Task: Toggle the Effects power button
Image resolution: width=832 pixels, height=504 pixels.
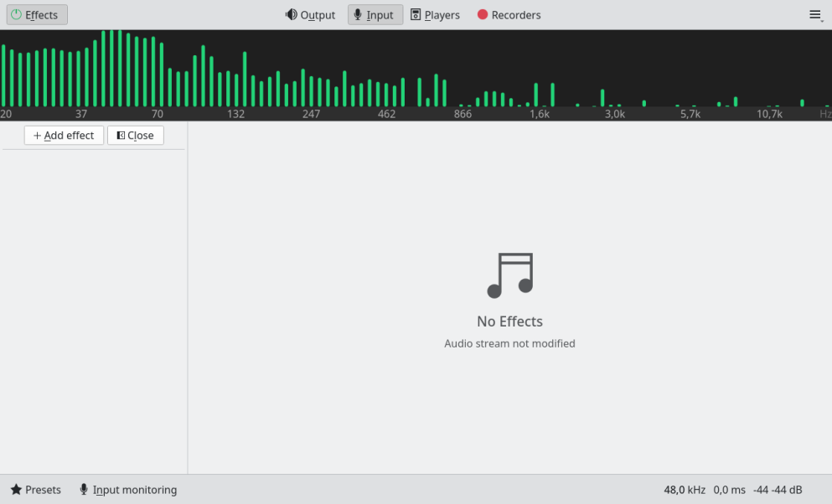Action: tap(37, 15)
